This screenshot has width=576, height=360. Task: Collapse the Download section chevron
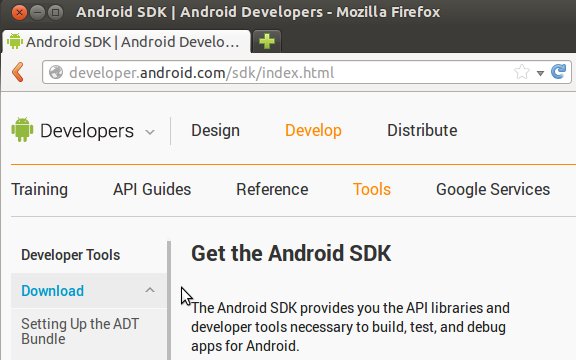[150, 290]
